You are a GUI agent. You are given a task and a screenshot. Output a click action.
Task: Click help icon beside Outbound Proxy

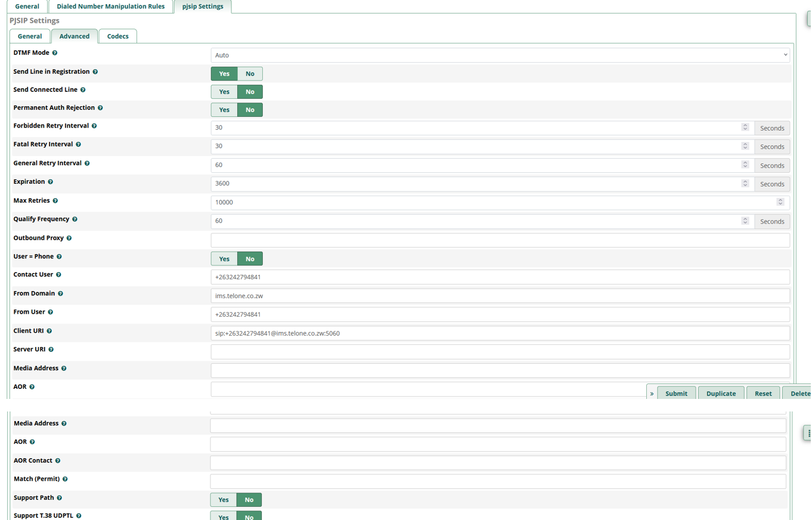[x=69, y=239]
